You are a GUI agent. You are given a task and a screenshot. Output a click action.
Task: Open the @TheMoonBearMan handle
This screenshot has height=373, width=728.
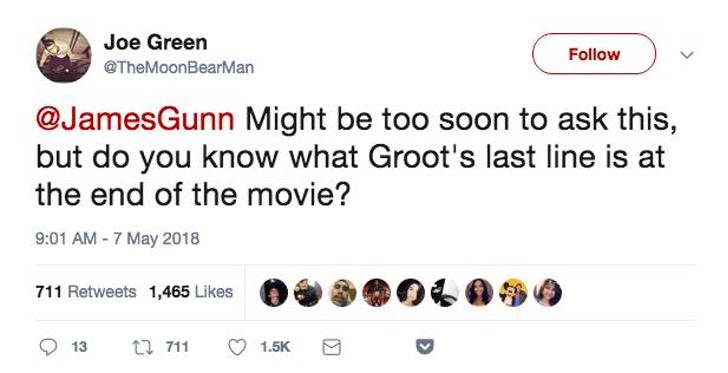click(x=179, y=68)
